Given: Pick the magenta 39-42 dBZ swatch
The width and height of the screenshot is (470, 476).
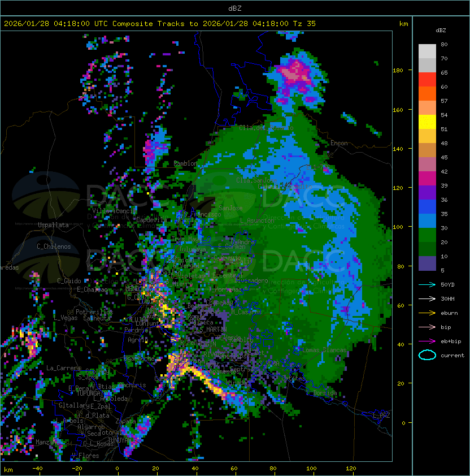Looking at the screenshot, I should [427, 179].
